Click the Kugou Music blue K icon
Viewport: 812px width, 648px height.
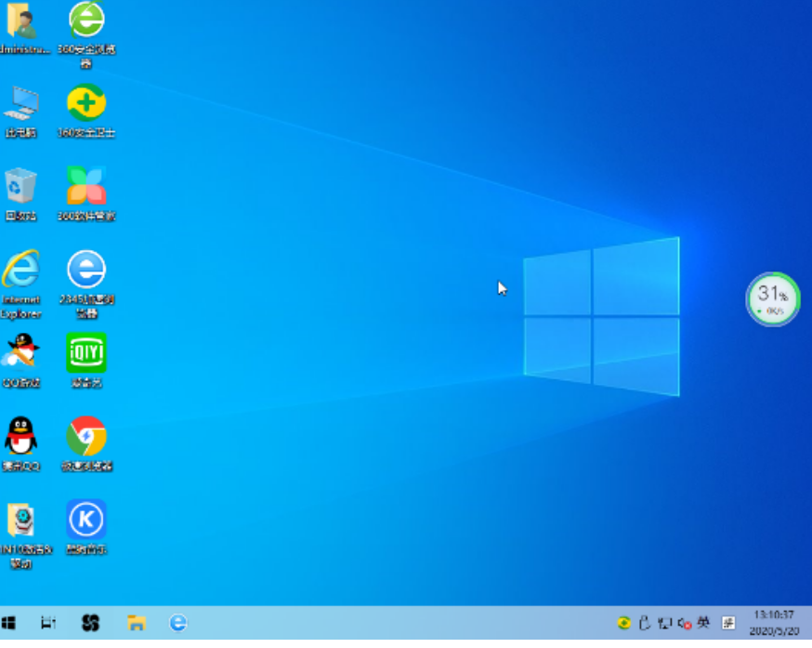86,519
